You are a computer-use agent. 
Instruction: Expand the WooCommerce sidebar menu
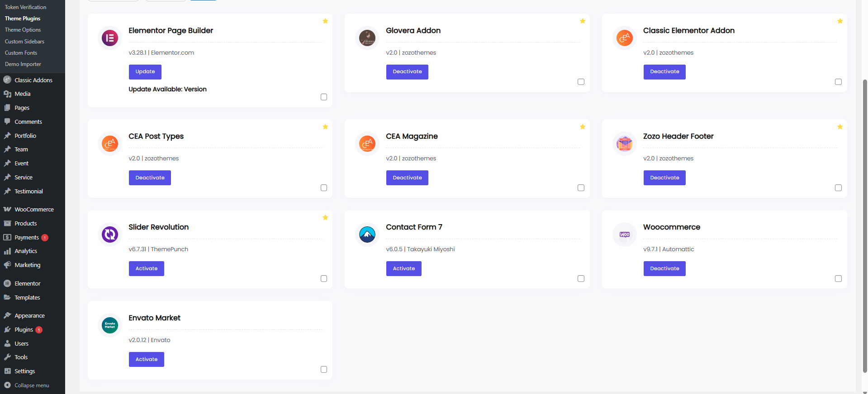click(x=34, y=210)
